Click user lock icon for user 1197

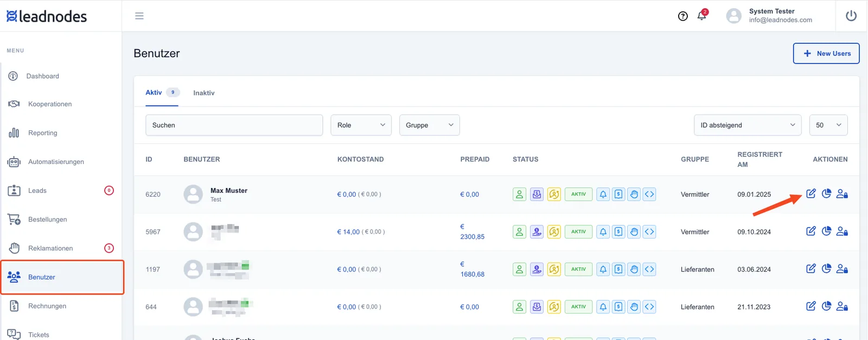click(842, 268)
